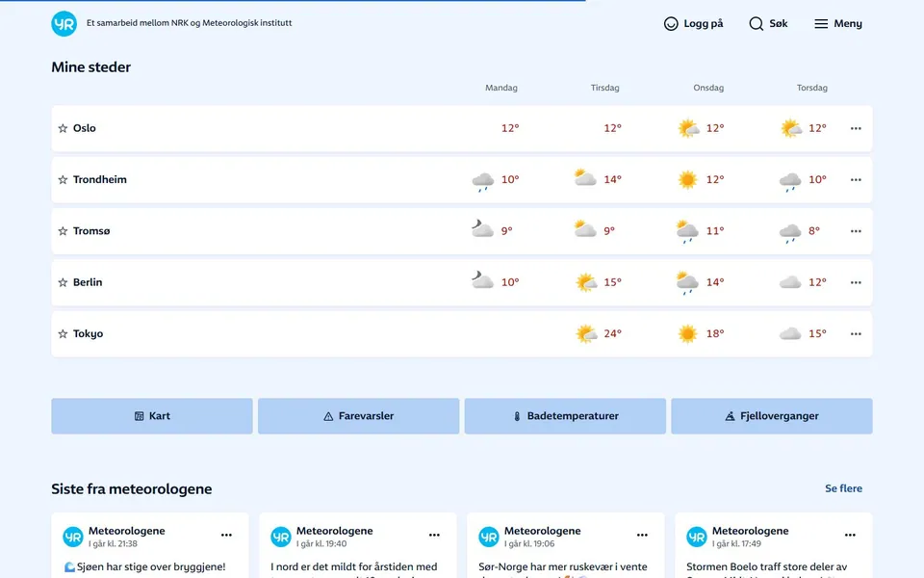Open the Meny hamburger menu

[x=821, y=23]
